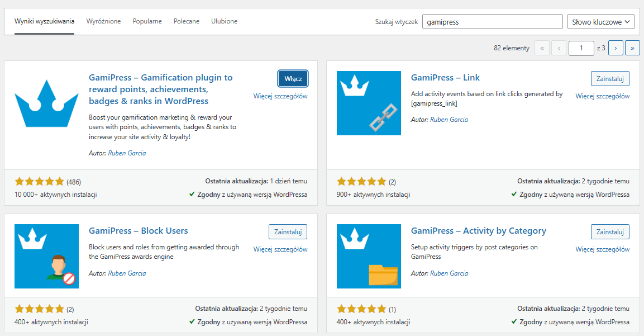This screenshot has width=644, height=336.
Task: Show the Ulubione plugins tab
Action: coord(224,21)
